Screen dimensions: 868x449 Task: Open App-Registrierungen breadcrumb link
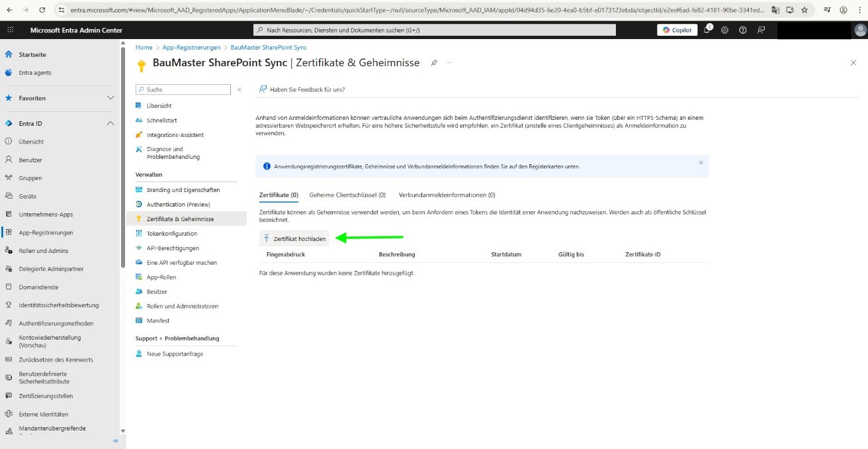pyautogui.click(x=191, y=48)
